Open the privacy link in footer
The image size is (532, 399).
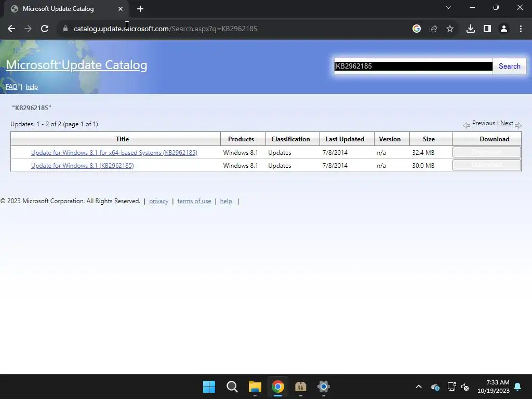[x=159, y=201]
